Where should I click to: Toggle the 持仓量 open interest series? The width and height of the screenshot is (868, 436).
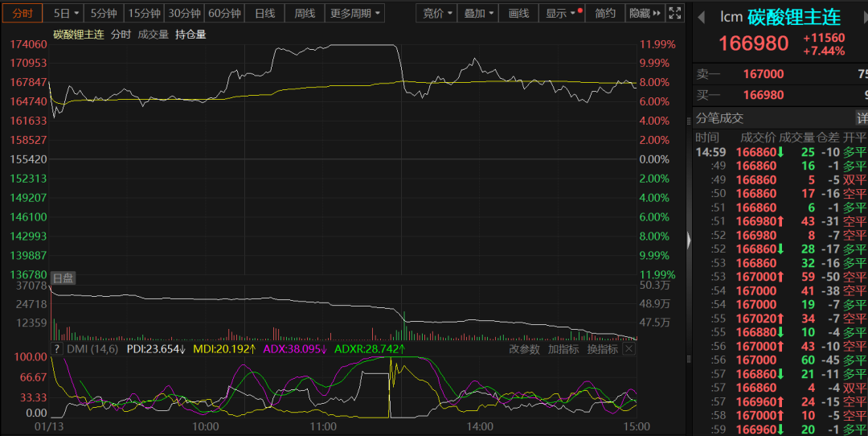coord(190,34)
